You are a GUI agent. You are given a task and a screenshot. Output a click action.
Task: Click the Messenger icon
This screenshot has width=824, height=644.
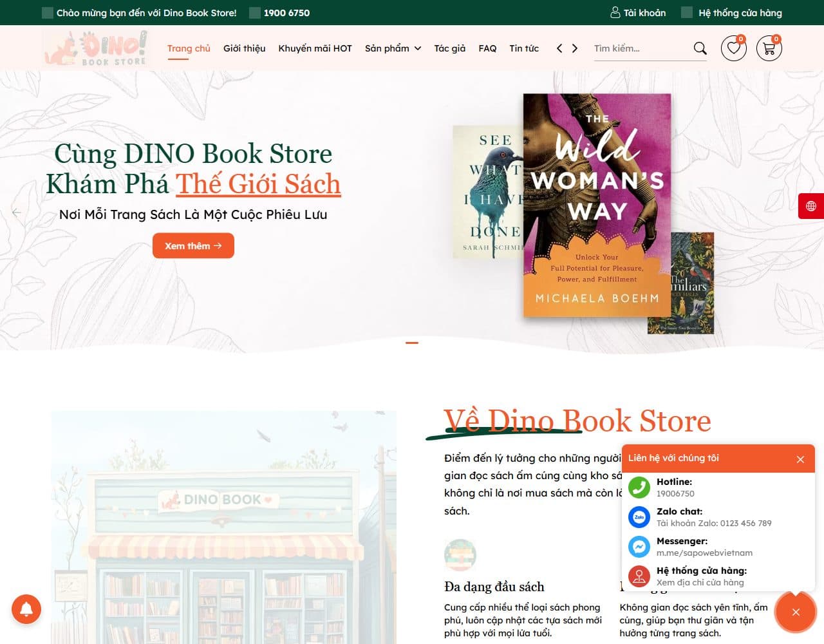point(639,547)
